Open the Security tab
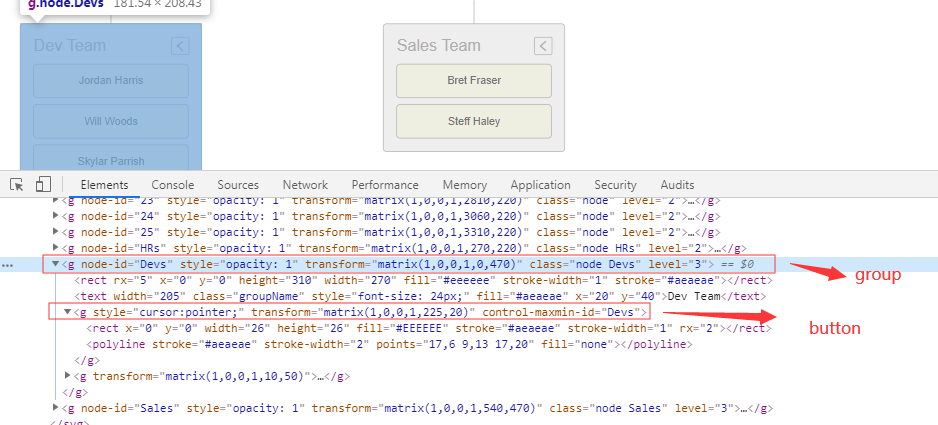The width and height of the screenshot is (938, 425). pos(615,185)
